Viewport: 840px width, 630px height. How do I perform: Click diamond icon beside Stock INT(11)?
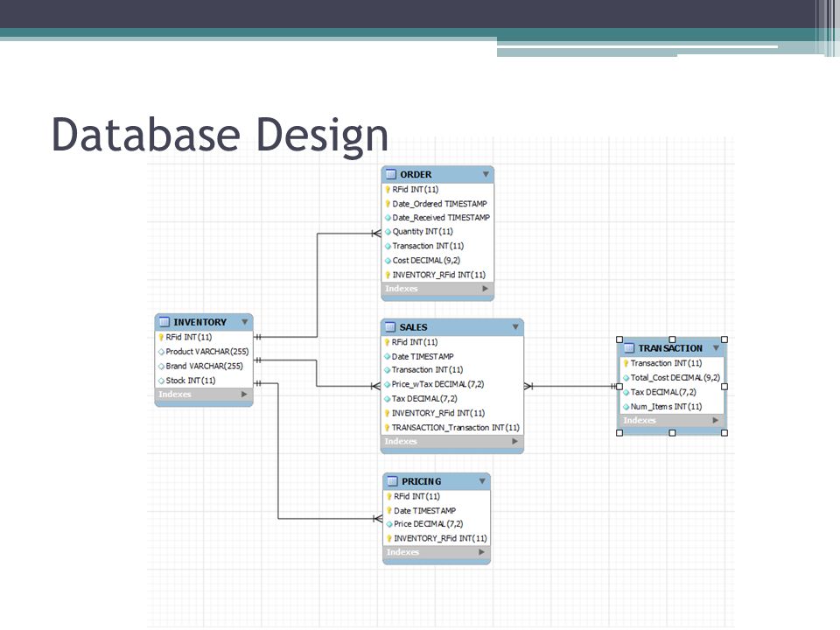161,381
